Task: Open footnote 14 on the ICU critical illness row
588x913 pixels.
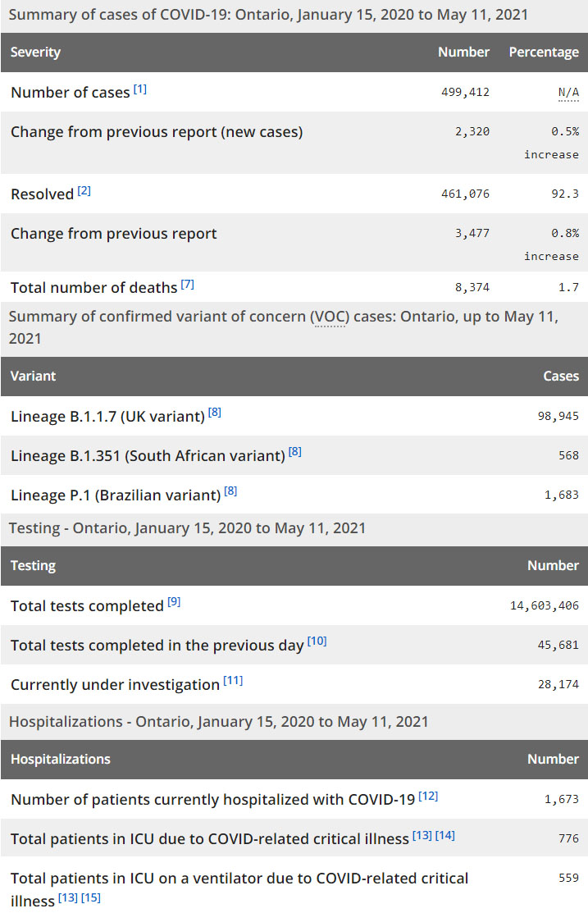Action: [445, 835]
